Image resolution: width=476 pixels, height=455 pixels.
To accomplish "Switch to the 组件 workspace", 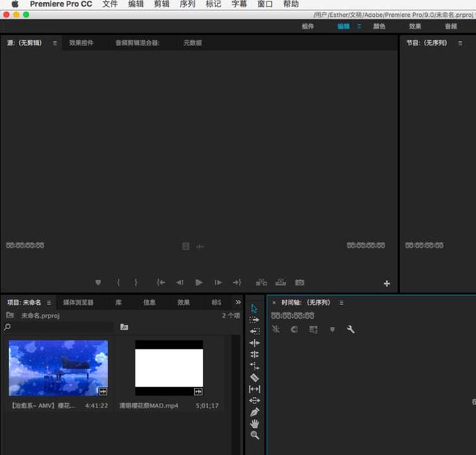I will click(308, 26).
